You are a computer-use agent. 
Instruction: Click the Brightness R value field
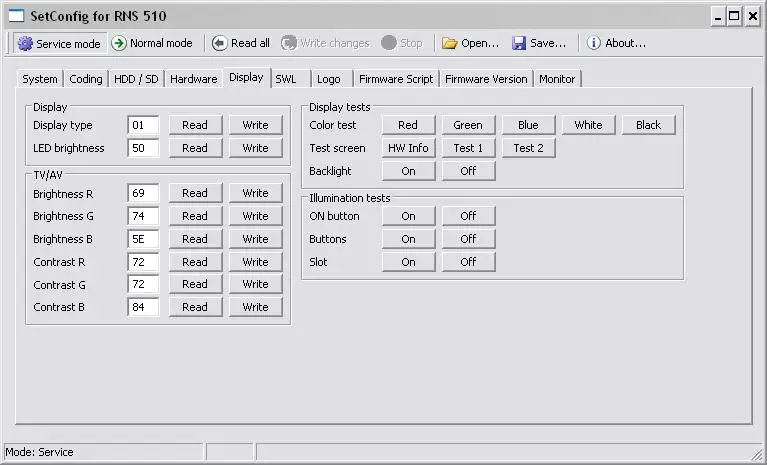point(143,193)
